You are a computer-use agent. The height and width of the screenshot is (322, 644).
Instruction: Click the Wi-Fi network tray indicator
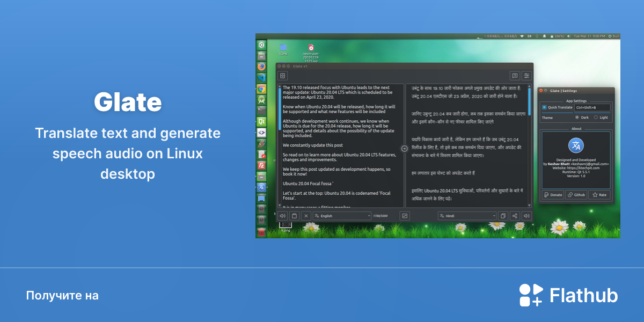522,36
